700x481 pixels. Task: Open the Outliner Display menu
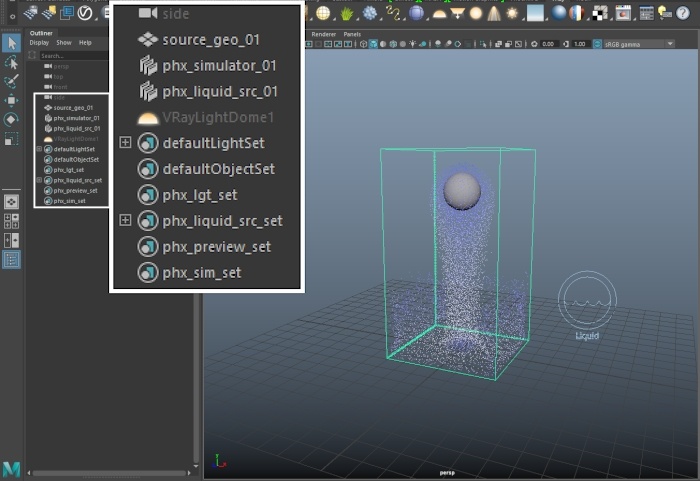tap(39, 43)
